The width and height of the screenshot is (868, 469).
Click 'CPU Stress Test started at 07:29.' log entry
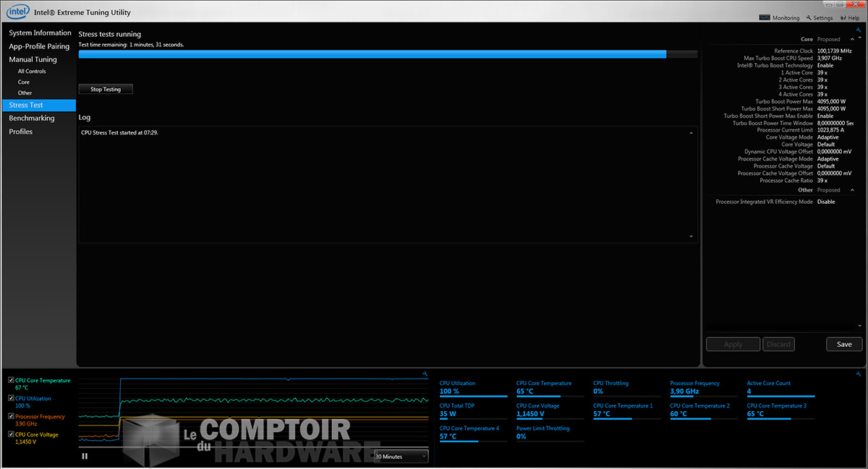119,133
